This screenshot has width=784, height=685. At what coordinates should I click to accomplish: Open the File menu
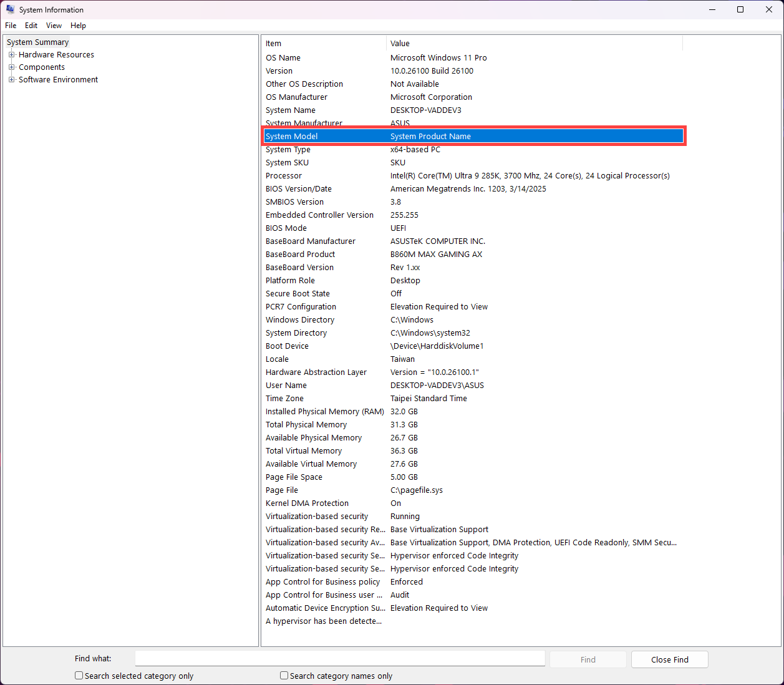(x=11, y=26)
